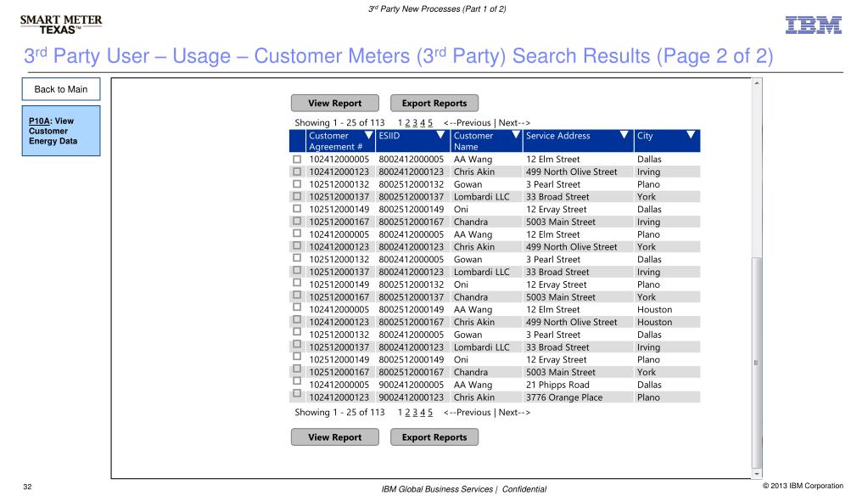The height and width of the screenshot is (501, 868).
Task: Go to page 3 in pagination below table
Action: pyautogui.click(x=415, y=413)
